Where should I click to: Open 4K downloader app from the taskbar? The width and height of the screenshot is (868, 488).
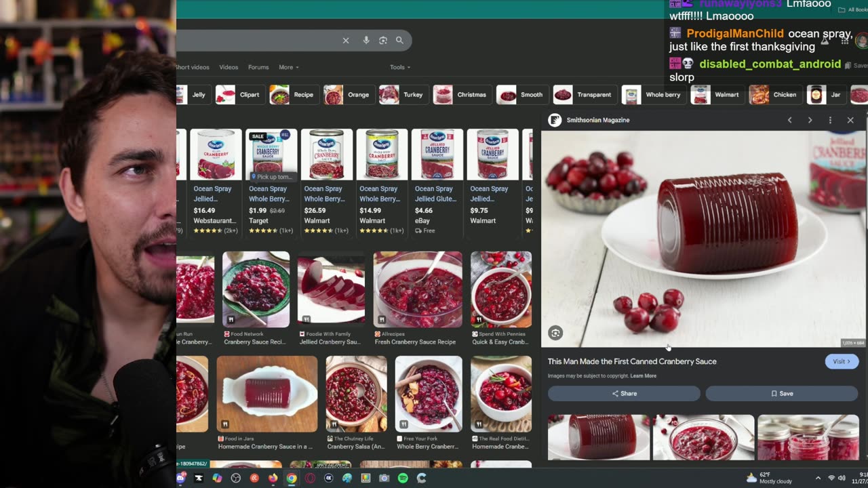pyautogui.click(x=328, y=478)
